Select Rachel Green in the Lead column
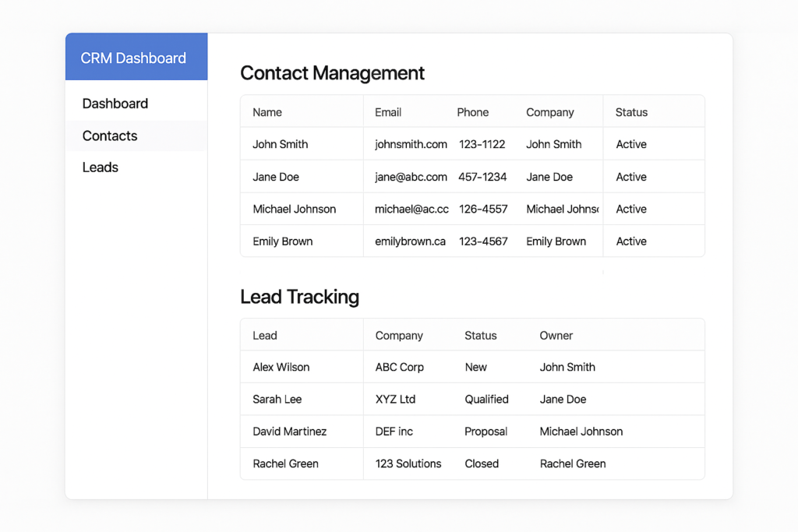This screenshot has width=798, height=532. [285, 464]
